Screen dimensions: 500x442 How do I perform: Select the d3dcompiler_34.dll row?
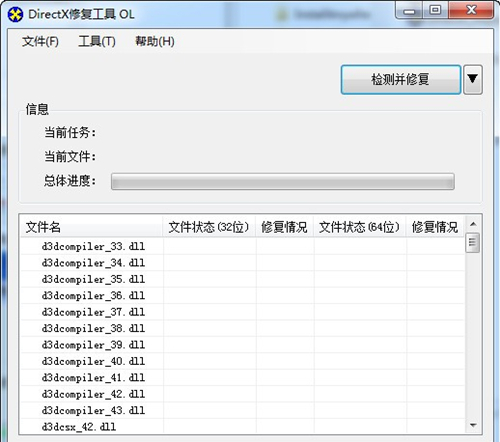(x=242, y=263)
